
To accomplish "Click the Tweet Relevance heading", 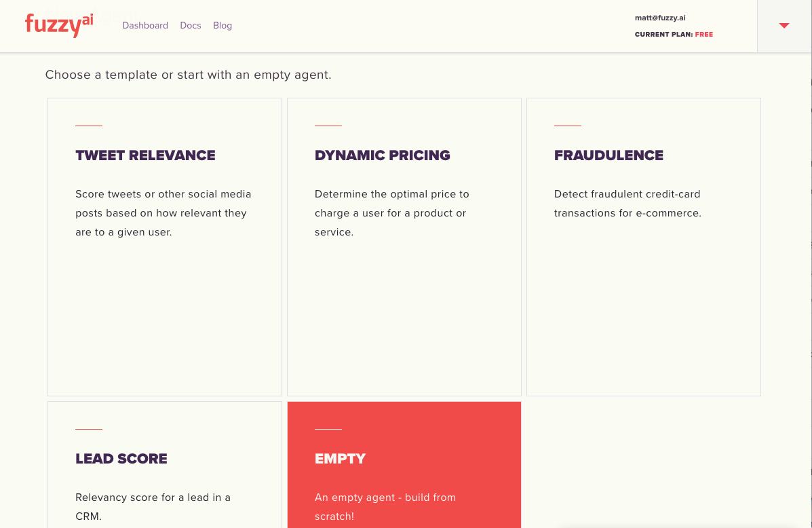I will (146, 155).
